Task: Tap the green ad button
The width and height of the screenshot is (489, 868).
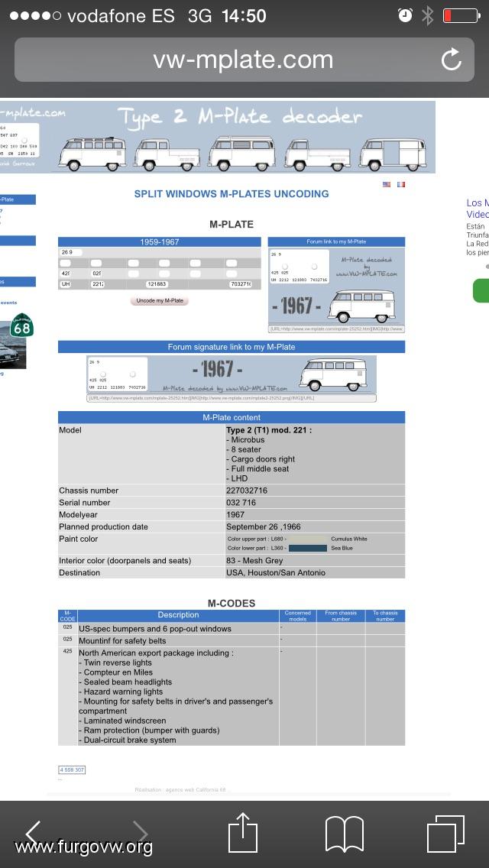Action: click(x=481, y=290)
